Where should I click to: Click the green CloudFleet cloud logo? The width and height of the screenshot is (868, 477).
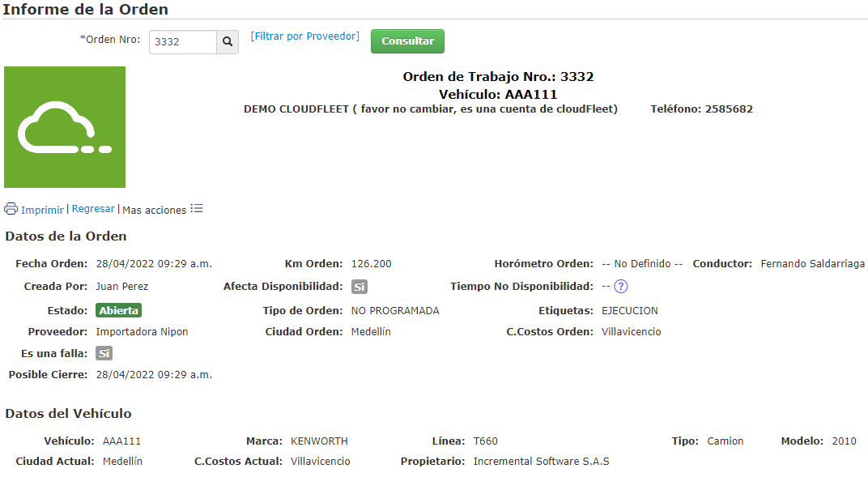65,126
